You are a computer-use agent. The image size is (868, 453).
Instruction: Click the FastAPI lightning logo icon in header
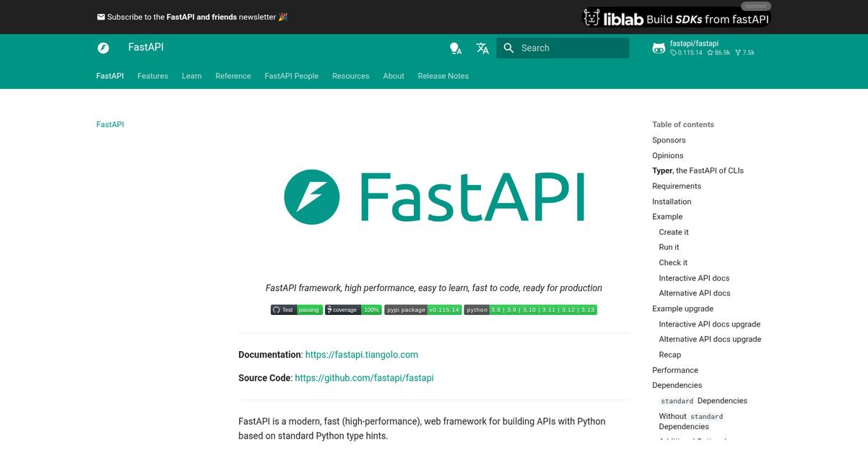click(x=103, y=48)
